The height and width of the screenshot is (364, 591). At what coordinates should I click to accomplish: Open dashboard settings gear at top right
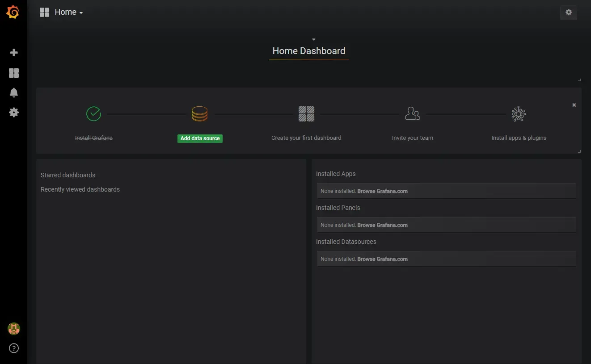coord(569,13)
